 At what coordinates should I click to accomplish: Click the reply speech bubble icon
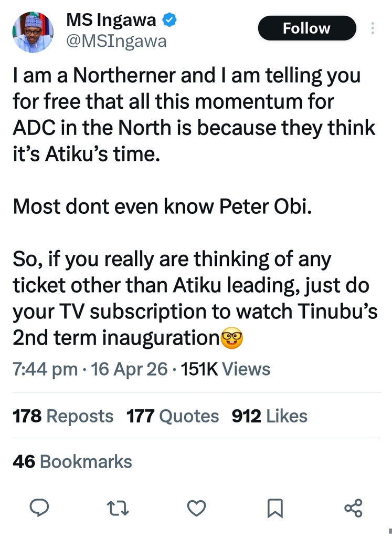(x=38, y=508)
